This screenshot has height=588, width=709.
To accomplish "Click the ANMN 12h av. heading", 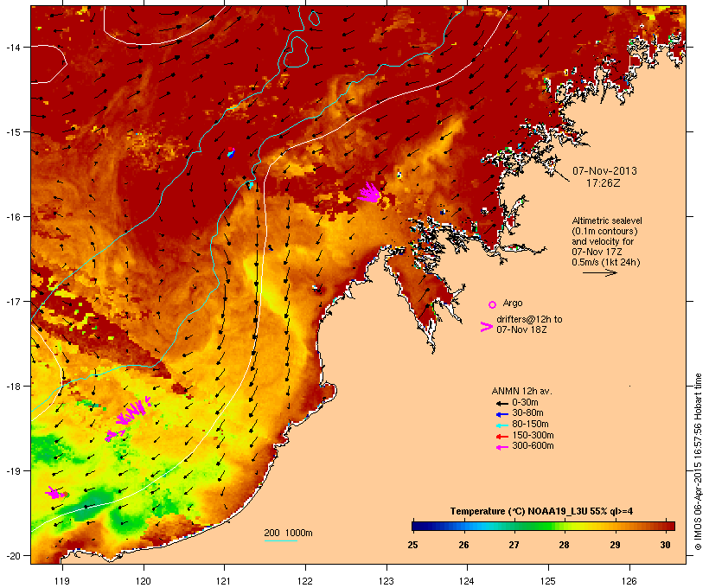I will tap(521, 391).
